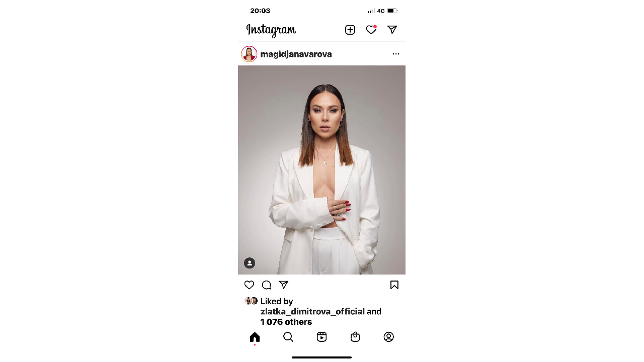Tap the Instagram logo header

(x=271, y=30)
